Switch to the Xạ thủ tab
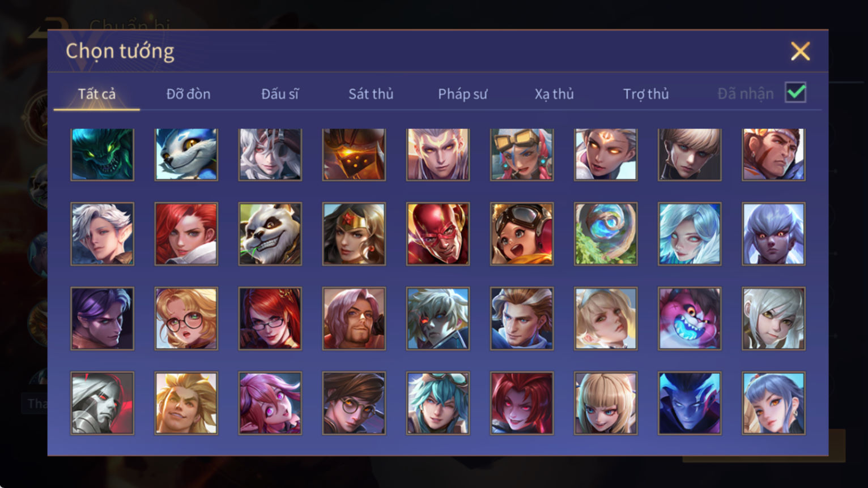The image size is (868, 488). point(554,94)
